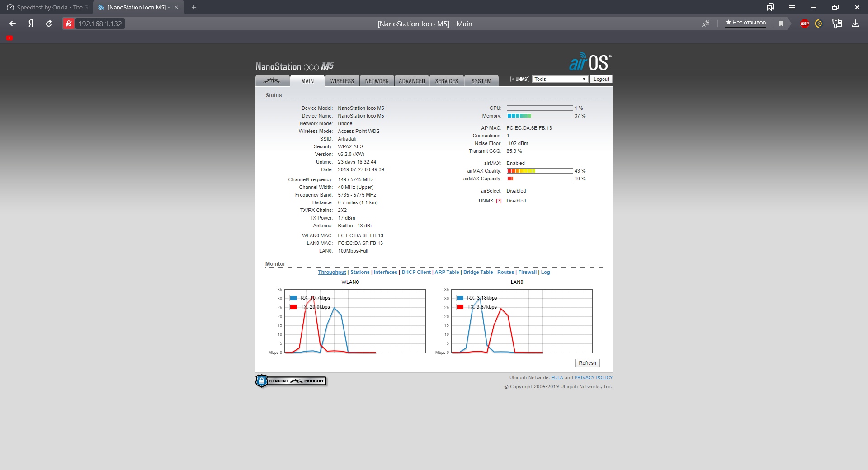Select the LAN0 MAC 'FC:EC:DA:6F:FB:13'

click(x=360, y=244)
